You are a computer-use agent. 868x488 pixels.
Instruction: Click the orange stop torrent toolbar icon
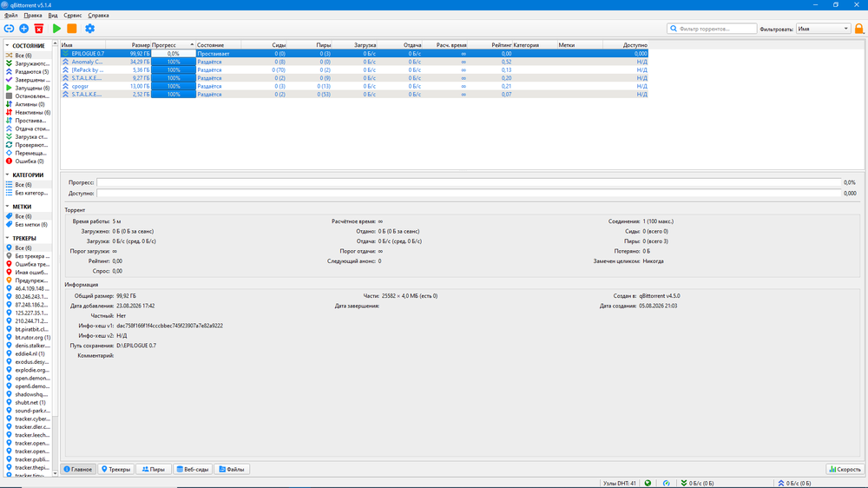coord(71,29)
